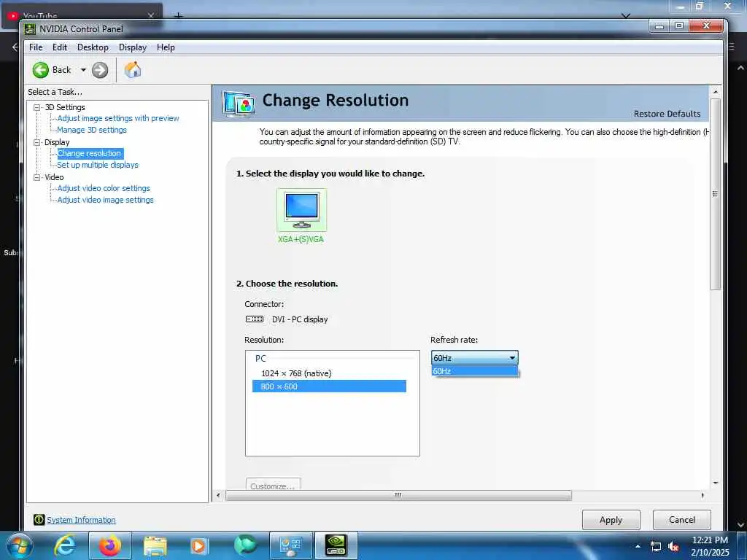Image resolution: width=747 pixels, height=560 pixels.
Task: Click the green Back arrow icon
Action: click(41, 70)
